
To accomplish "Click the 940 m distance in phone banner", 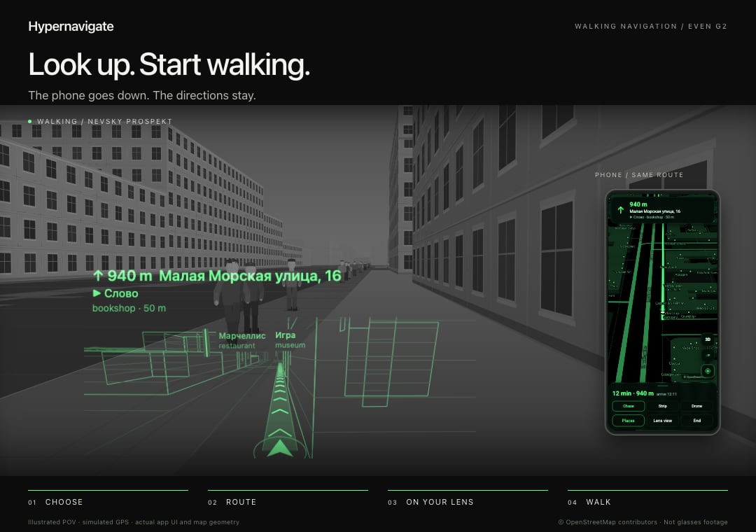I will click(638, 204).
